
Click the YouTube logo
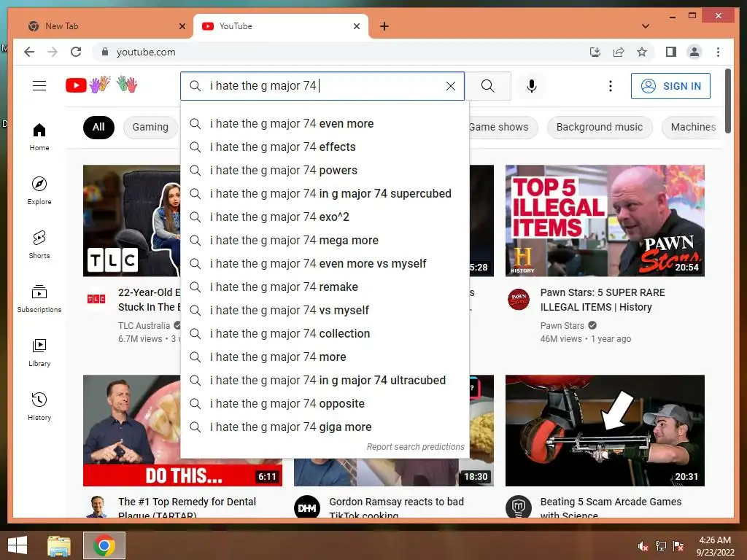pos(101,85)
